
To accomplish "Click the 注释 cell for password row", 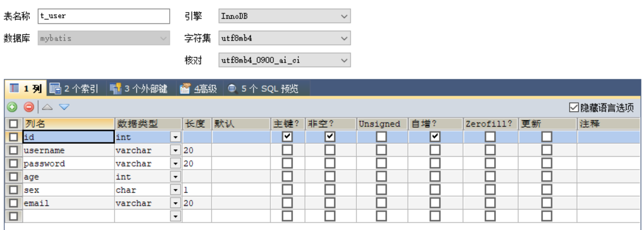I will pos(609,163).
